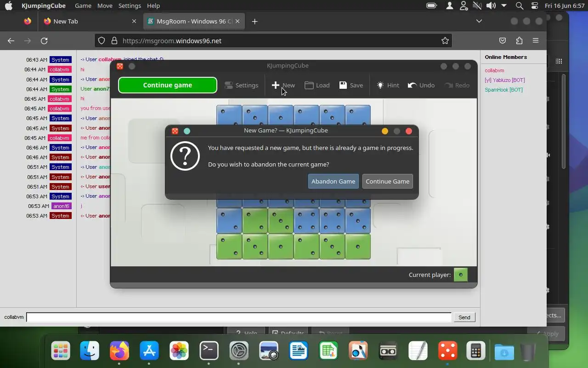The height and width of the screenshot is (368, 588).
Task: Select [yl] Yabluzo [BOT] member
Action: pyautogui.click(x=504, y=80)
